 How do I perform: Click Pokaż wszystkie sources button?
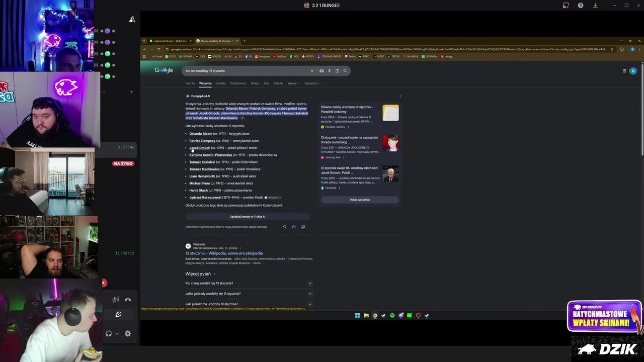(360, 200)
